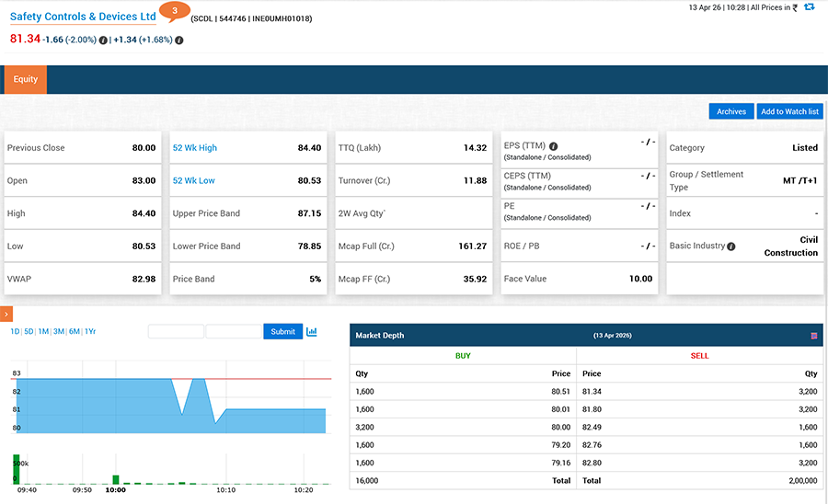This screenshot has height=504, width=828.
Task: Open the advanced chart icon next to Submit
Action: tap(312, 332)
